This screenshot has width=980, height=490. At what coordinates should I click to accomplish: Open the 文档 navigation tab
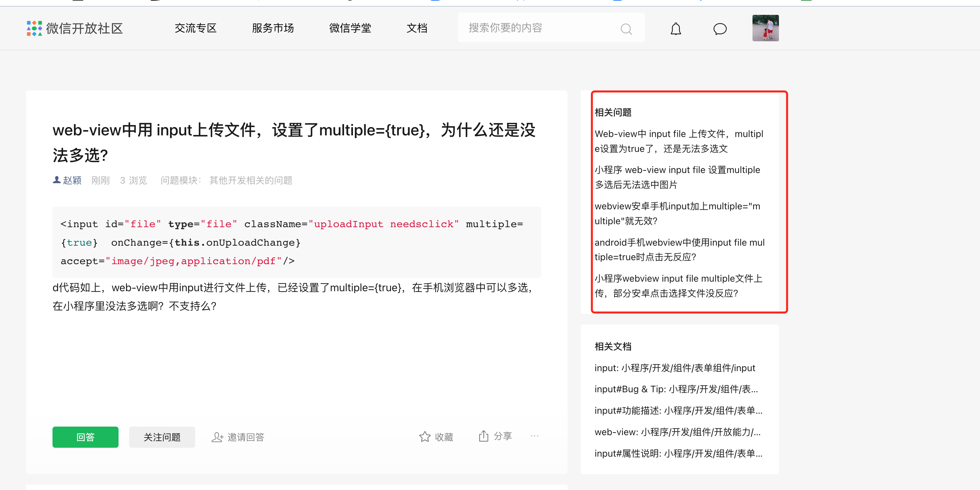417,28
